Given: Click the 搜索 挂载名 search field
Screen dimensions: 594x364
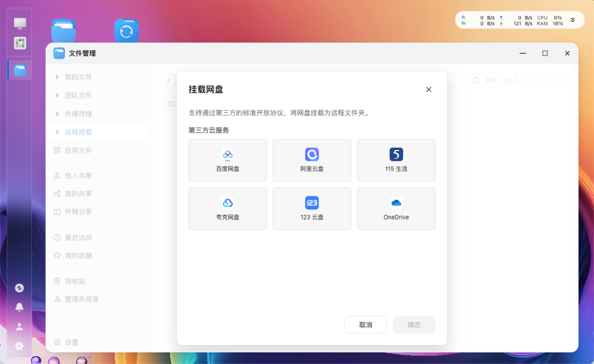Looking at the screenshot, I should point(516,80).
